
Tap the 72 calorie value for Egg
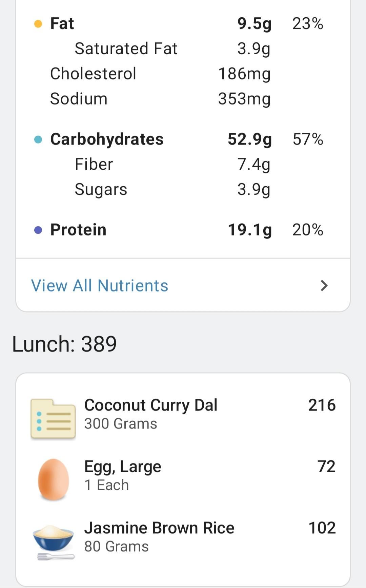pyautogui.click(x=326, y=467)
